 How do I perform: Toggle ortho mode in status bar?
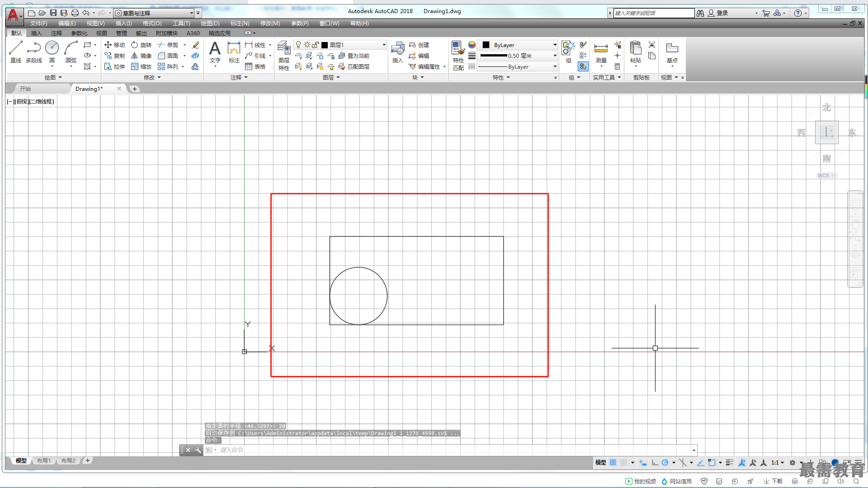point(655,462)
